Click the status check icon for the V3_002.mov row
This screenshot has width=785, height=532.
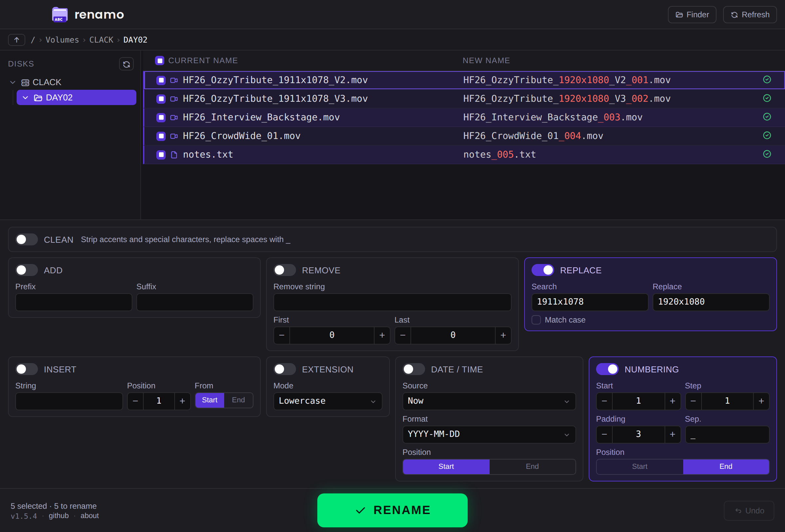767,98
